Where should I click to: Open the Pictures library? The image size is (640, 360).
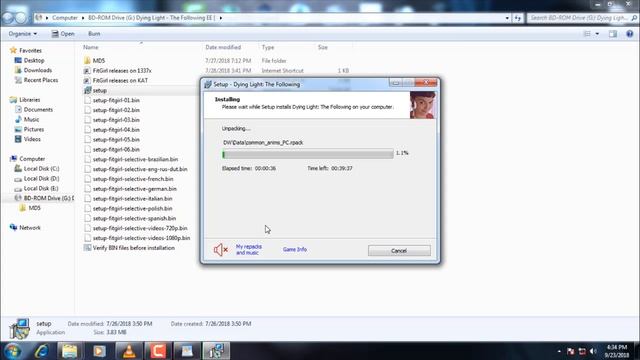click(x=33, y=129)
